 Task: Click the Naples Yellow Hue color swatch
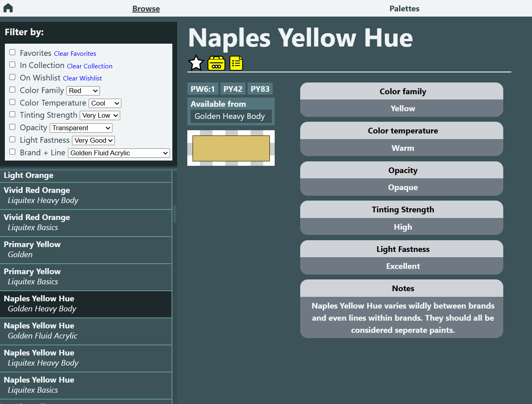coord(231,148)
